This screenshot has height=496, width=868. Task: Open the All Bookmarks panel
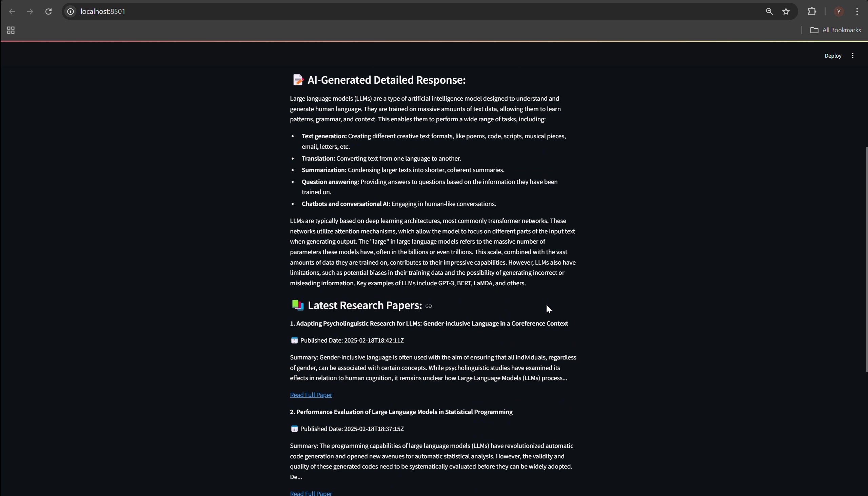click(x=836, y=30)
